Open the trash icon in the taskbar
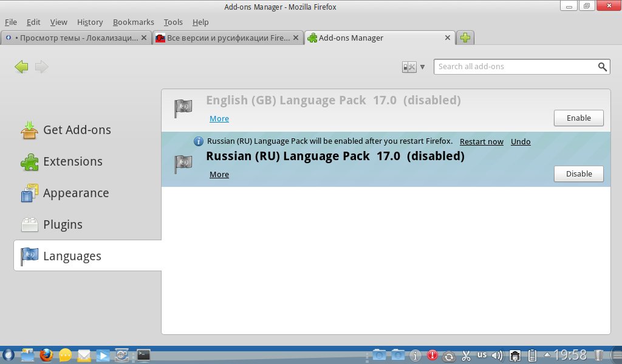The height and width of the screenshot is (364, 622). [598, 356]
